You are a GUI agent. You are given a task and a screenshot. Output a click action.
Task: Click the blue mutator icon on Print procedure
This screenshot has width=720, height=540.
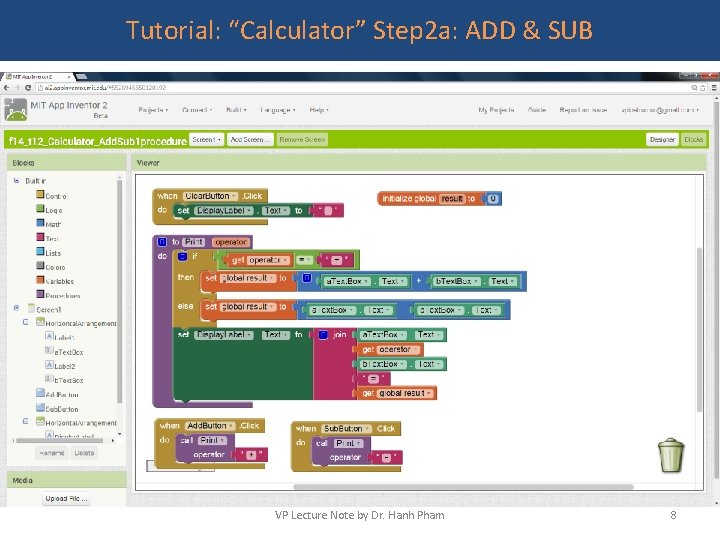162,242
